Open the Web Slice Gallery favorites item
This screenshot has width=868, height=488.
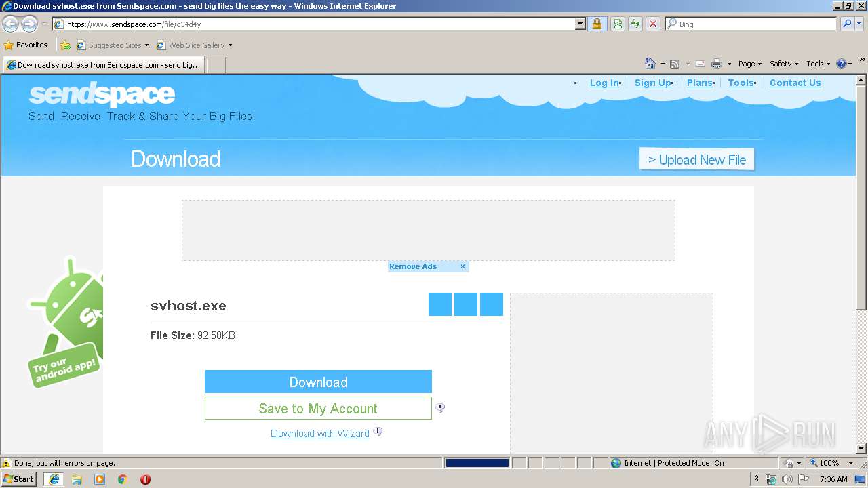[x=194, y=45]
